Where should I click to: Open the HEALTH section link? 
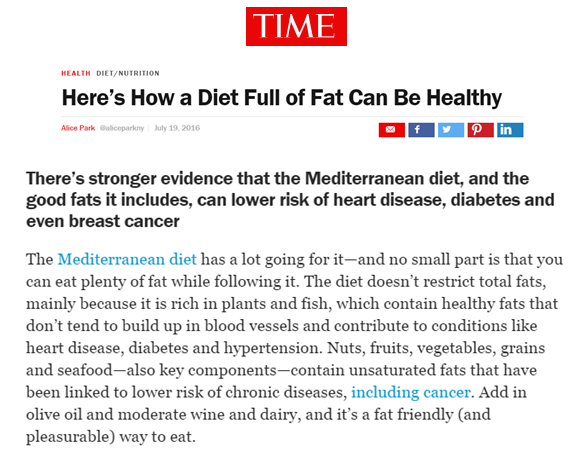76,73
